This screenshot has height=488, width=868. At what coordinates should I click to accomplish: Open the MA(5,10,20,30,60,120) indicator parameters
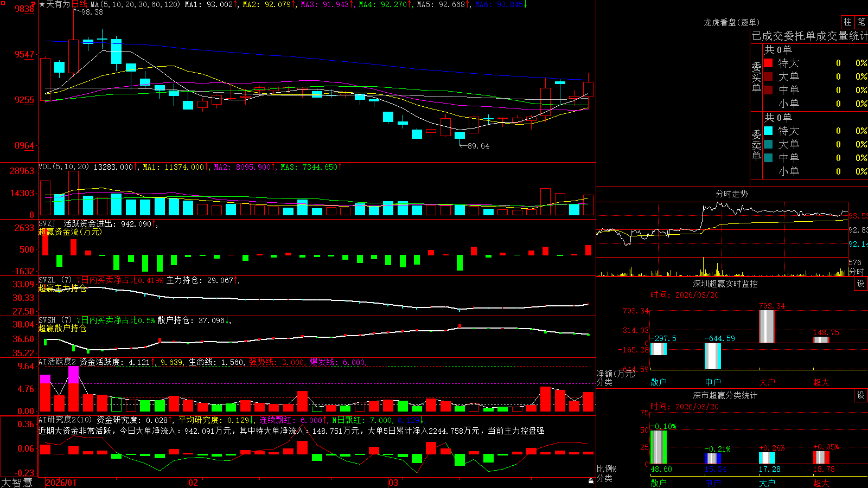click(x=136, y=4)
